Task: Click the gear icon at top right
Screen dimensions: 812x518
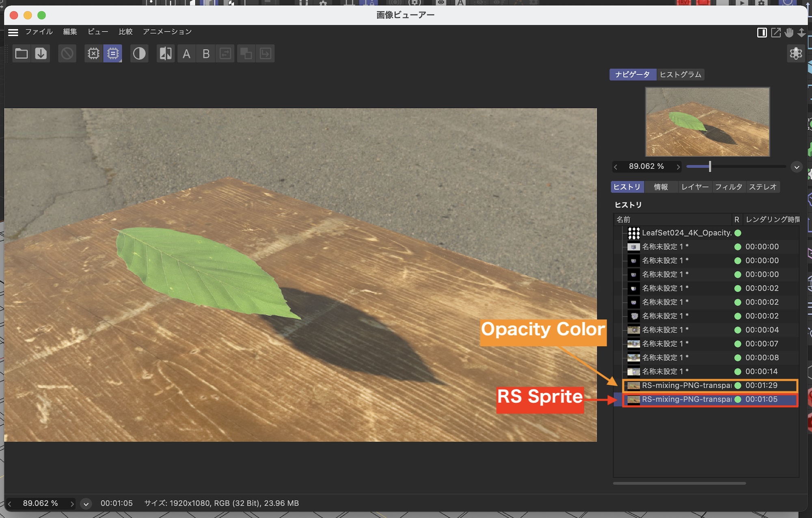Action: [795, 53]
